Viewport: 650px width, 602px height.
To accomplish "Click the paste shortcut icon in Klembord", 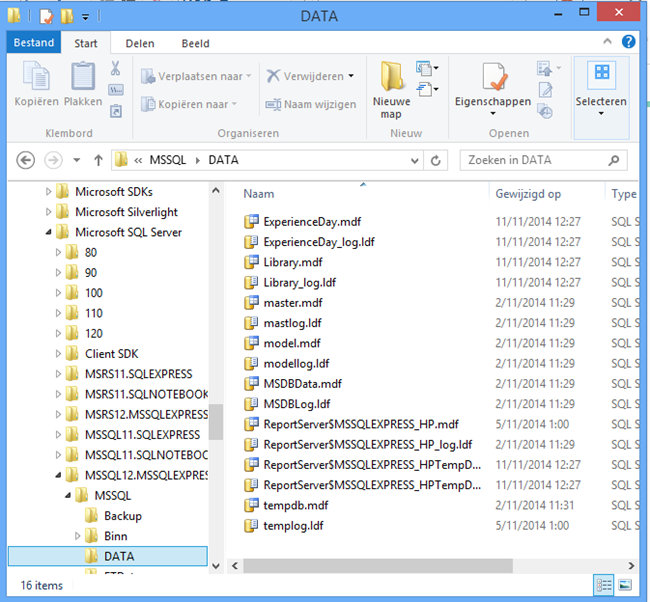I will (x=116, y=111).
